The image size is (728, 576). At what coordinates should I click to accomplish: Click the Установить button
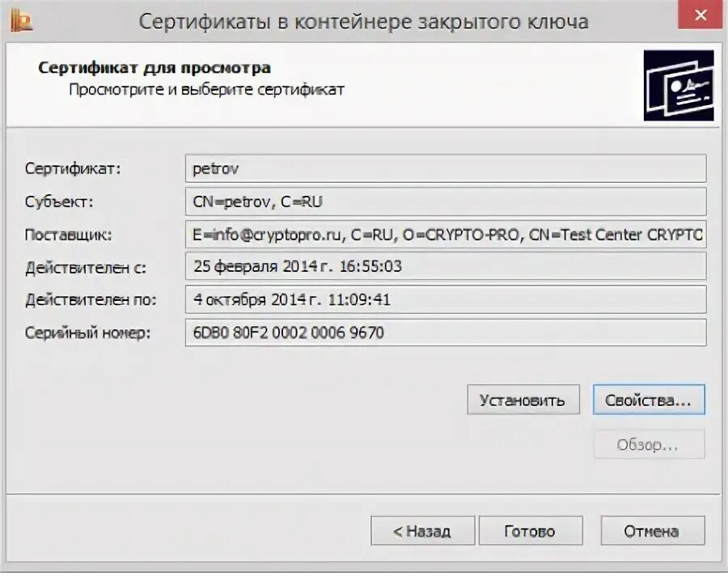[x=523, y=400]
